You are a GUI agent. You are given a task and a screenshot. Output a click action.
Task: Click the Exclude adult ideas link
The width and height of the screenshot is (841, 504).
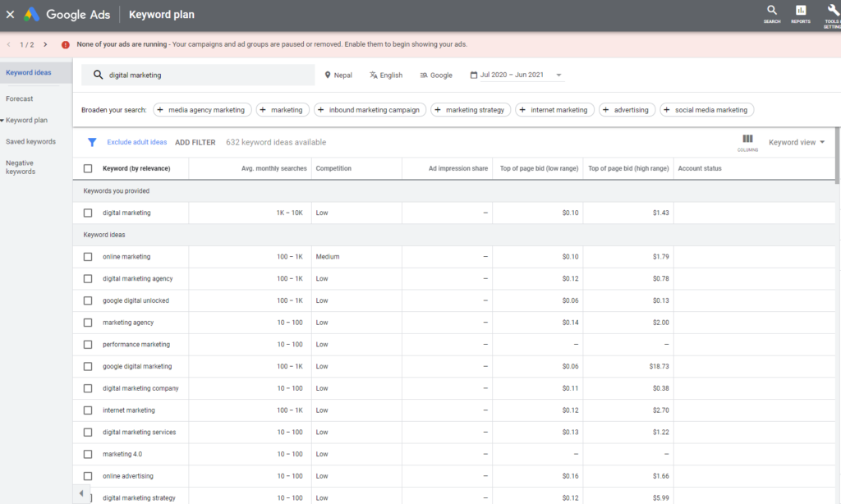(x=136, y=141)
